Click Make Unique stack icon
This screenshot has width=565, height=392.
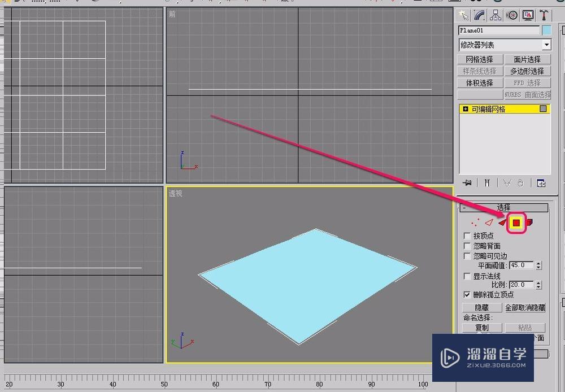[507, 183]
